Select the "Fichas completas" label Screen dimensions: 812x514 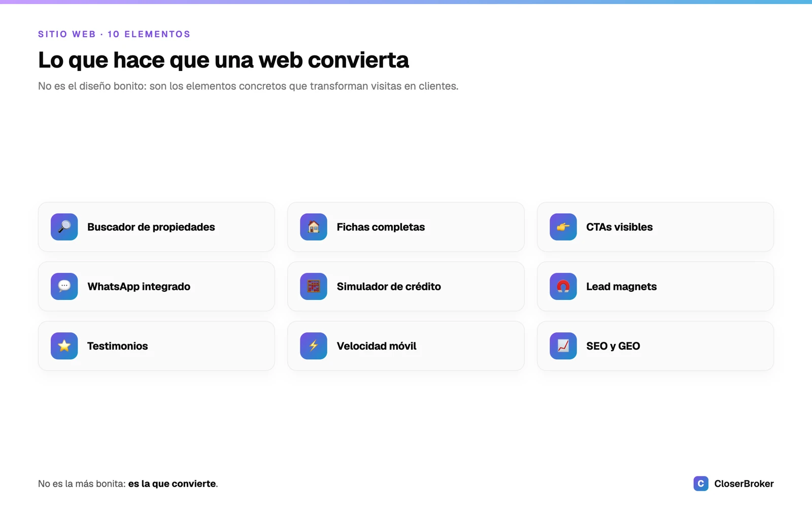381,227
